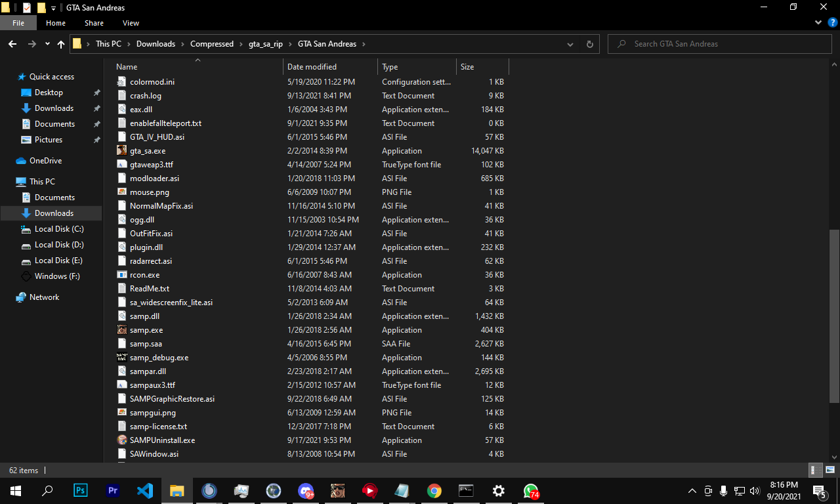
Task: Select Local Disk (D:) in sidebar
Action: click(x=59, y=245)
